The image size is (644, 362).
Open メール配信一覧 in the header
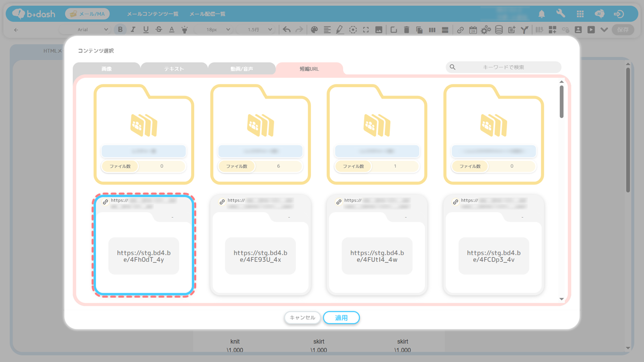click(x=207, y=14)
